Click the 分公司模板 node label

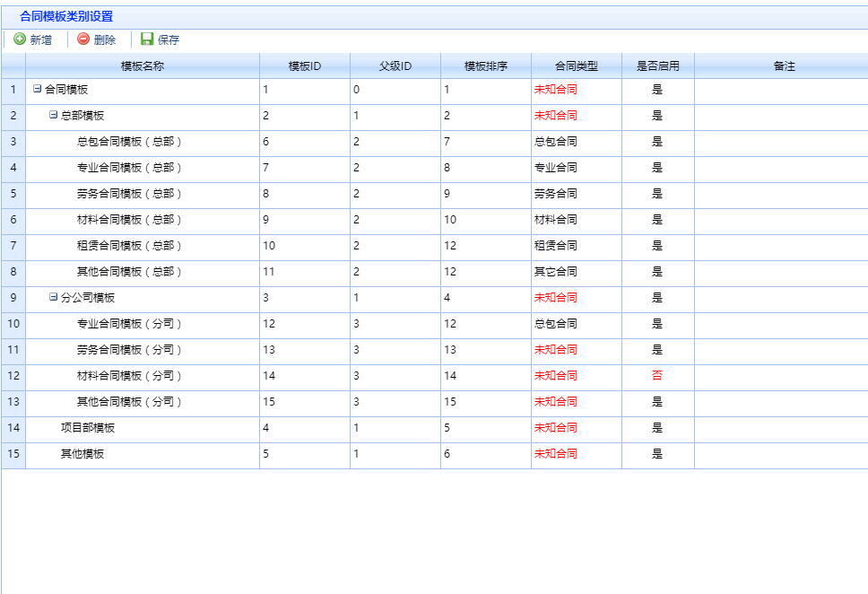88,298
